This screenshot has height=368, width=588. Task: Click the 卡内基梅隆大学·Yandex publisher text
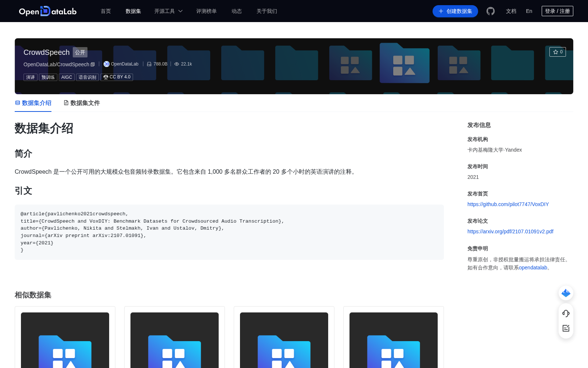[495, 150]
